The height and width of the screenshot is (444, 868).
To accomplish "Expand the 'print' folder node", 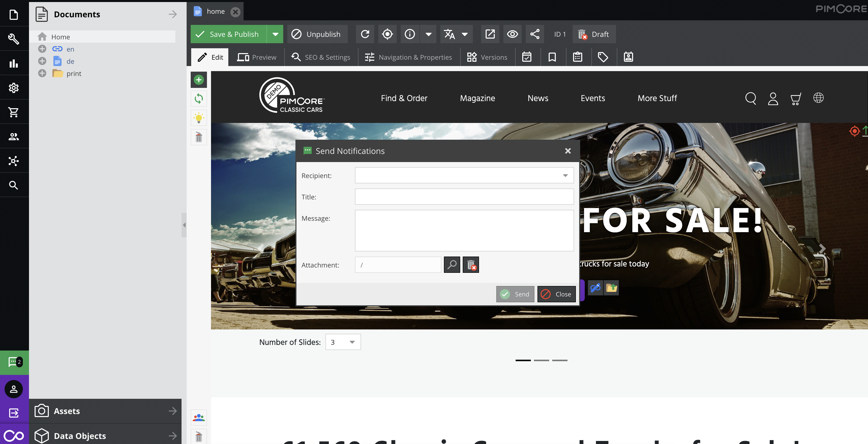I will pyautogui.click(x=42, y=73).
